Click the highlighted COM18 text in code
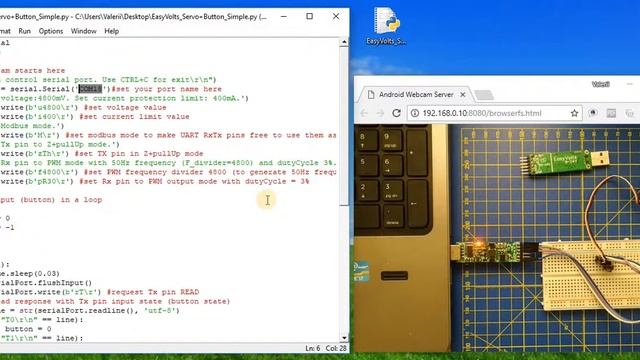 tap(90, 89)
